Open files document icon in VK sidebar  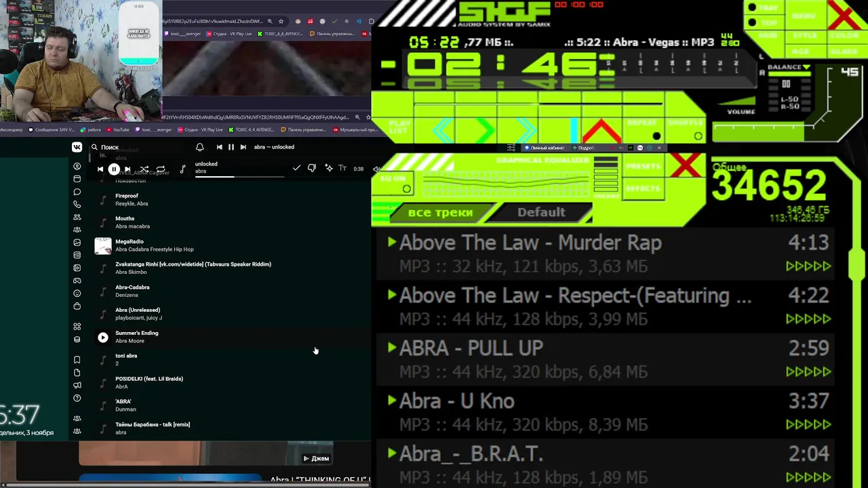tap(77, 373)
